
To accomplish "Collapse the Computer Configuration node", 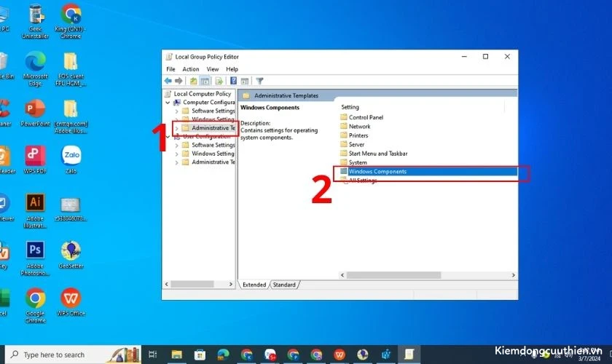I will (168, 103).
